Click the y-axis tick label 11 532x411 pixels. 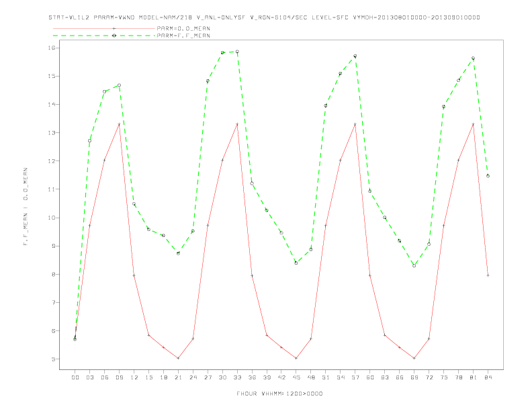(52, 189)
